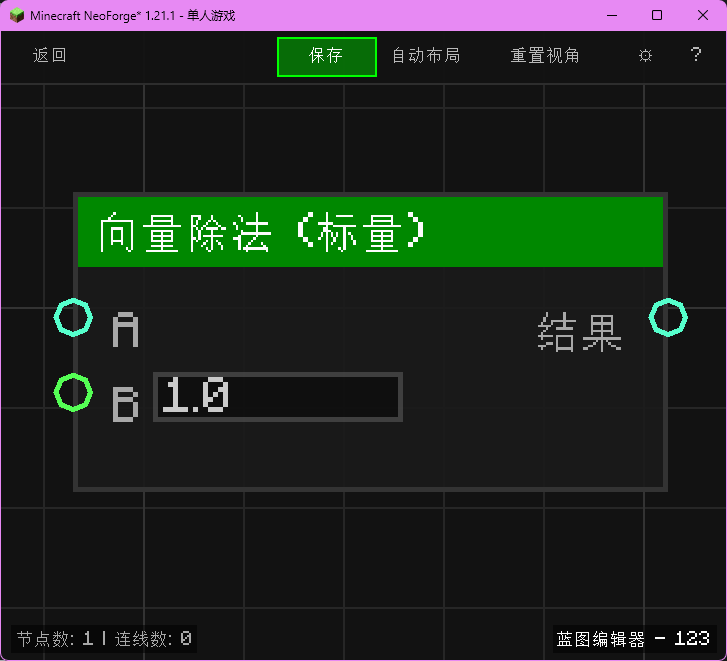Click the 保存 save button
Image resolution: width=727 pixels, height=661 pixels.
[327, 57]
